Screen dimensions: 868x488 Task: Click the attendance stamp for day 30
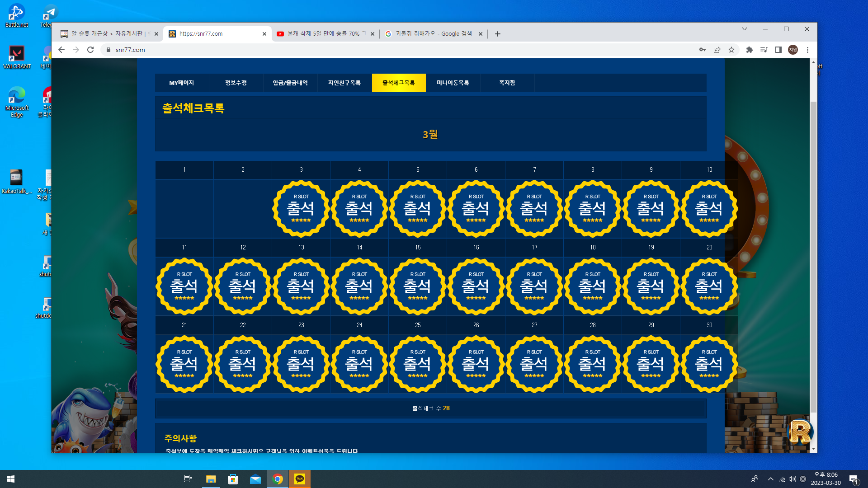[709, 364]
